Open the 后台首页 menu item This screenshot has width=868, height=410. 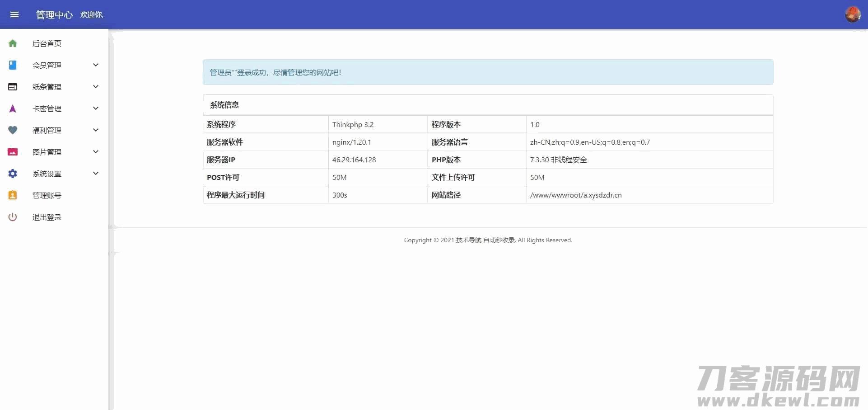[47, 43]
